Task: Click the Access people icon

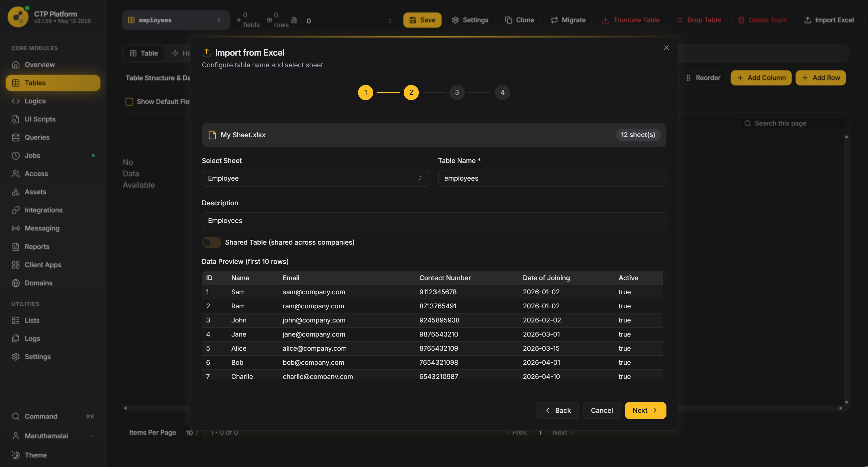Action: pyautogui.click(x=15, y=174)
